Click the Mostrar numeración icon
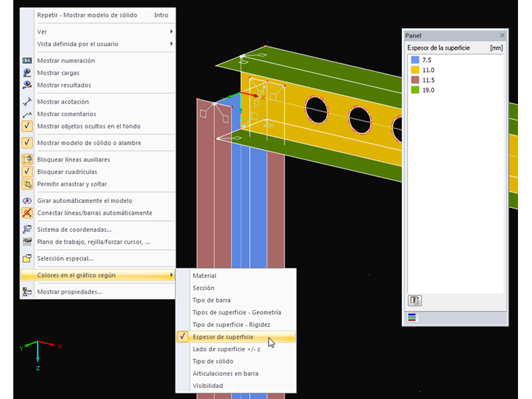532x399 pixels. click(x=27, y=61)
